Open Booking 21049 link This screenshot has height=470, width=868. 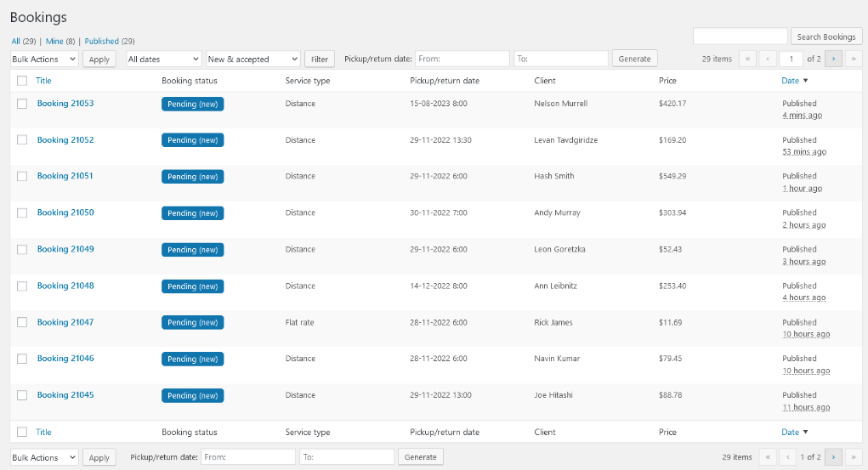(65, 248)
